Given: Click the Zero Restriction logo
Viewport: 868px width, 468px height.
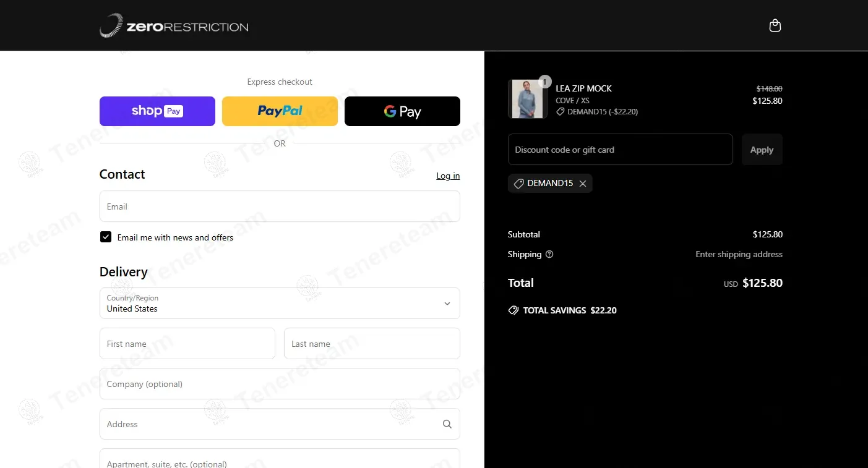Looking at the screenshot, I should click(174, 26).
